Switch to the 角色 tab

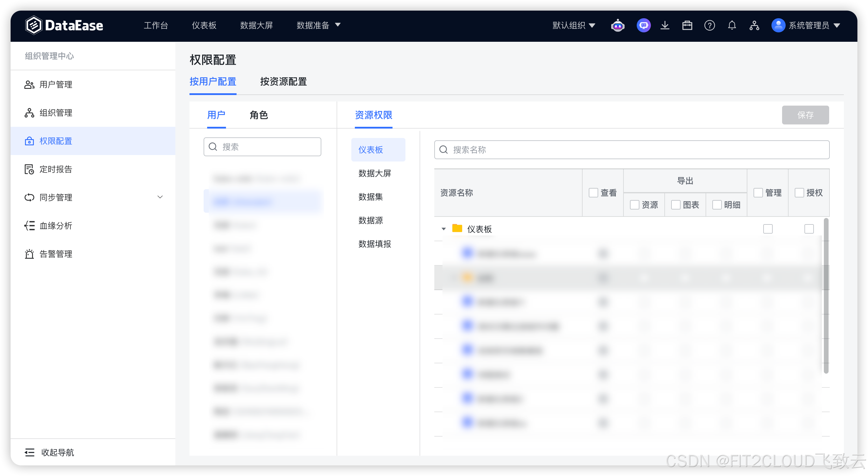[x=258, y=115]
